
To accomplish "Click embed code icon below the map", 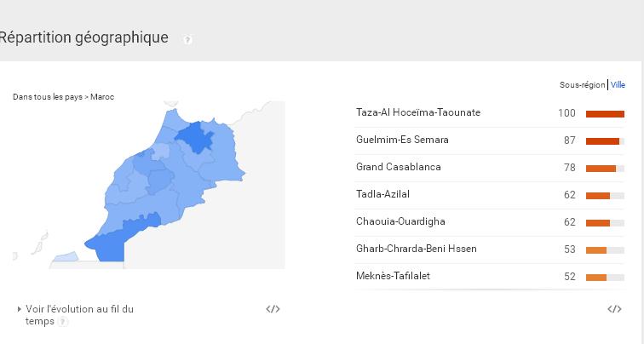I will [273, 309].
